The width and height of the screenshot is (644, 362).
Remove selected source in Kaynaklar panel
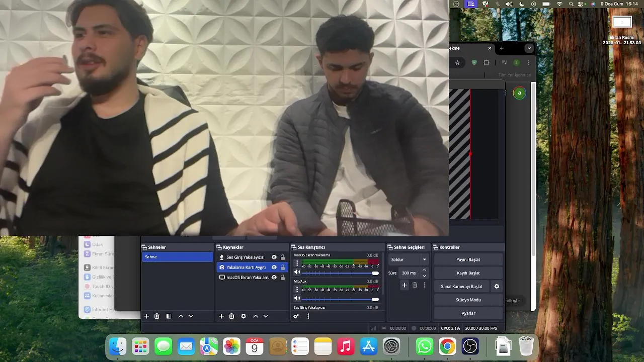click(231, 316)
